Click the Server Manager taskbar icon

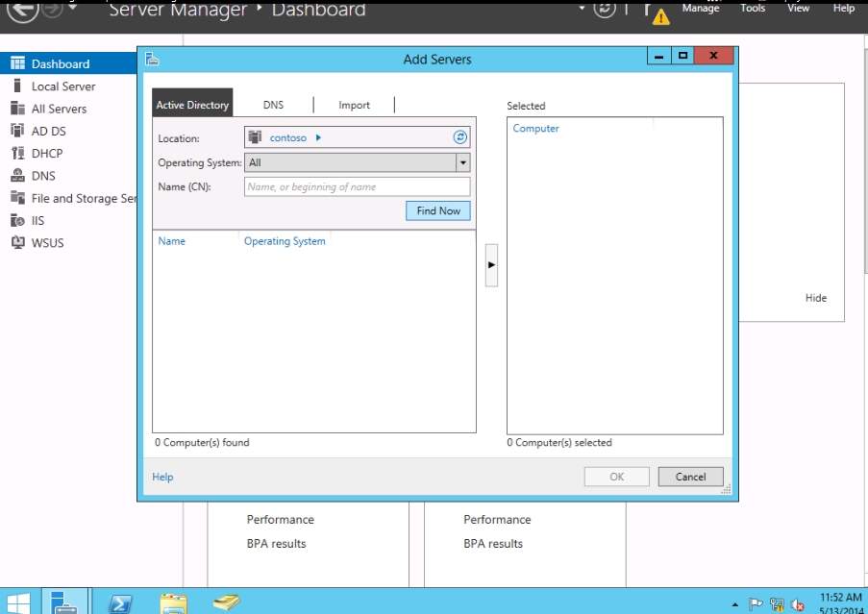click(x=64, y=602)
